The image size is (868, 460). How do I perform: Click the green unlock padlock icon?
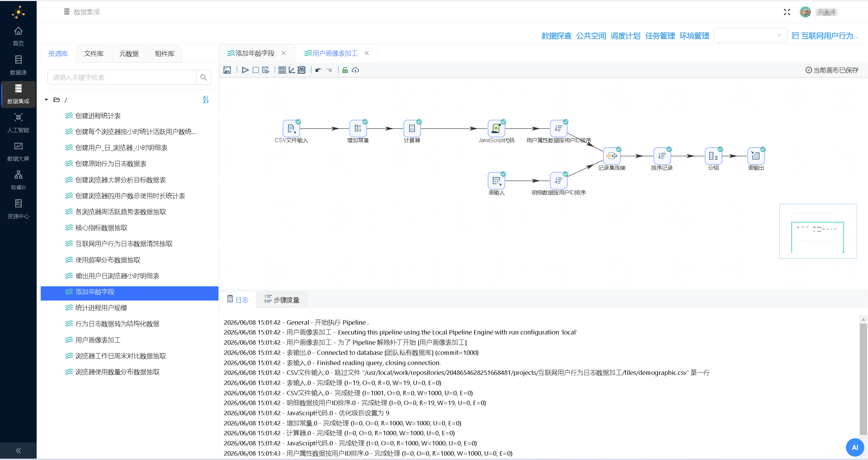[x=345, y=70]
